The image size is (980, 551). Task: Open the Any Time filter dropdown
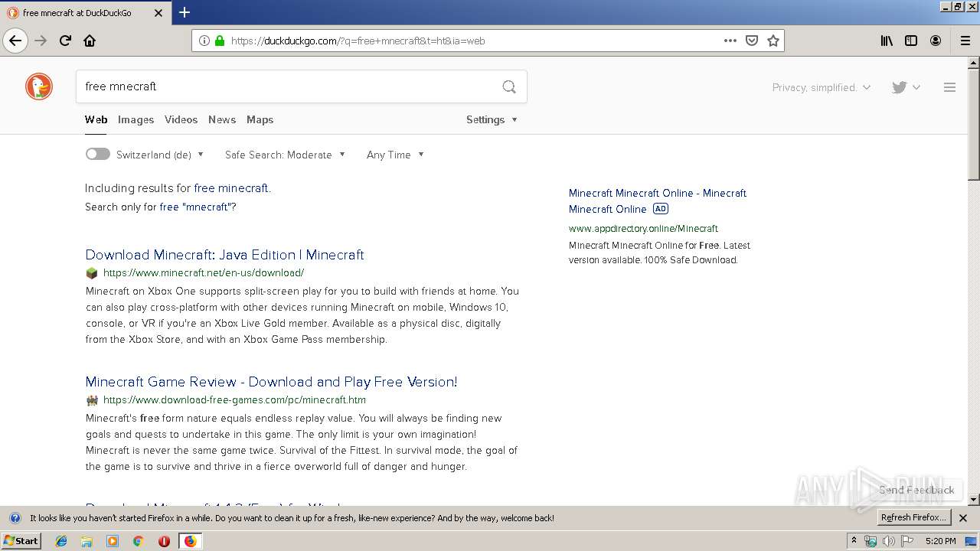pos(395,155)
